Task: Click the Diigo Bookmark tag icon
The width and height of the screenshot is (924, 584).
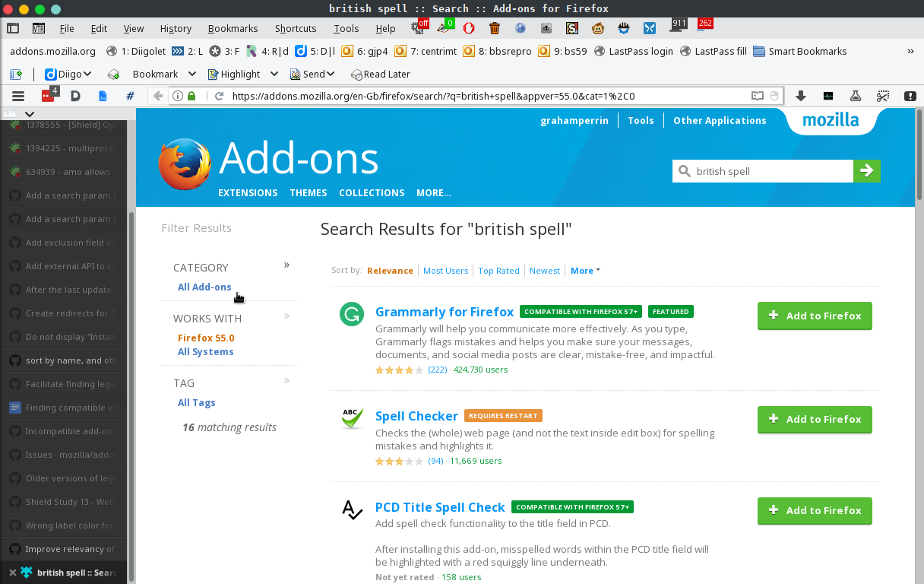Action: 114,74
